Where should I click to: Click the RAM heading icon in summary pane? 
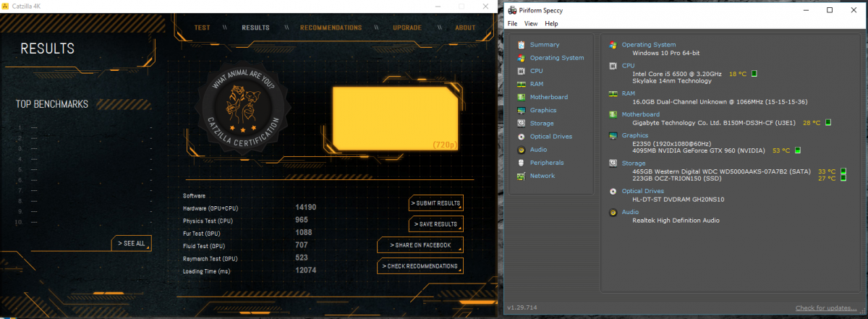coord(613,93)
